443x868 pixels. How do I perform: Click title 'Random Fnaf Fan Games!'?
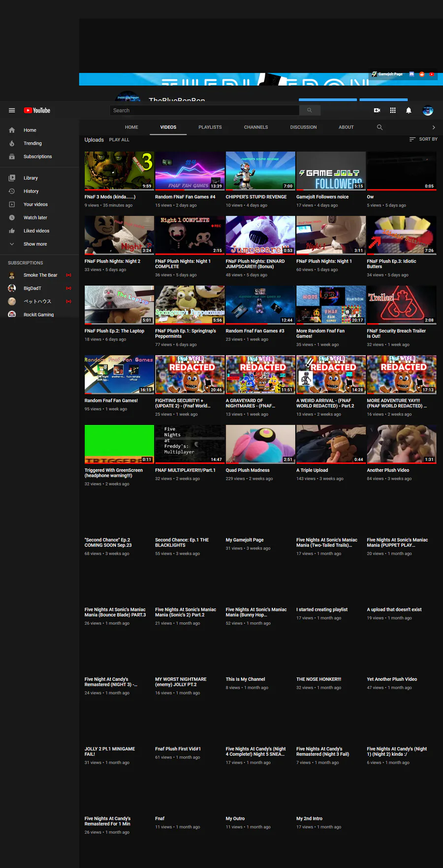coord(111,401)
